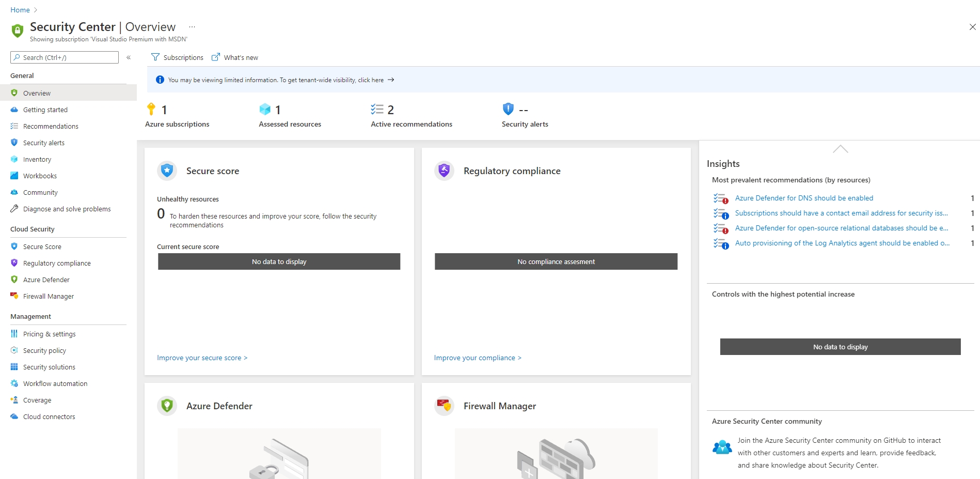This screenshot has height=479, width=980.
Task: Open Cloud connectors from the sidebar
Action: point(49,416)
